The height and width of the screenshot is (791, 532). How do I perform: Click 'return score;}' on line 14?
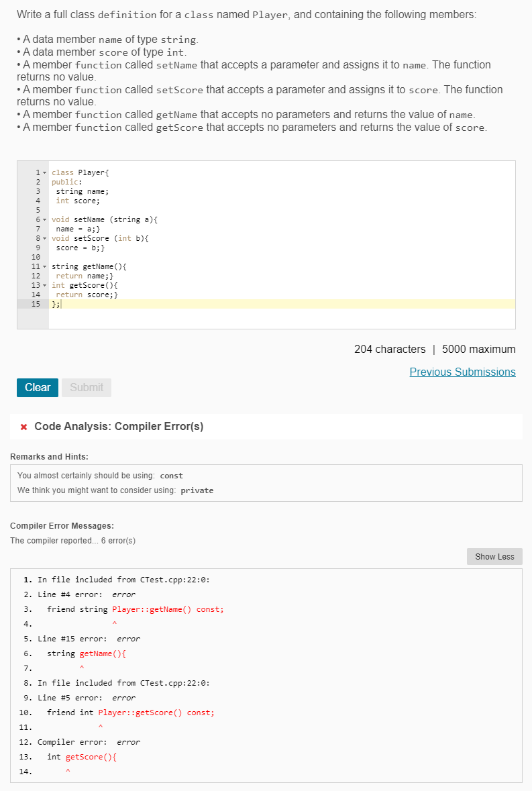point(87,295)
